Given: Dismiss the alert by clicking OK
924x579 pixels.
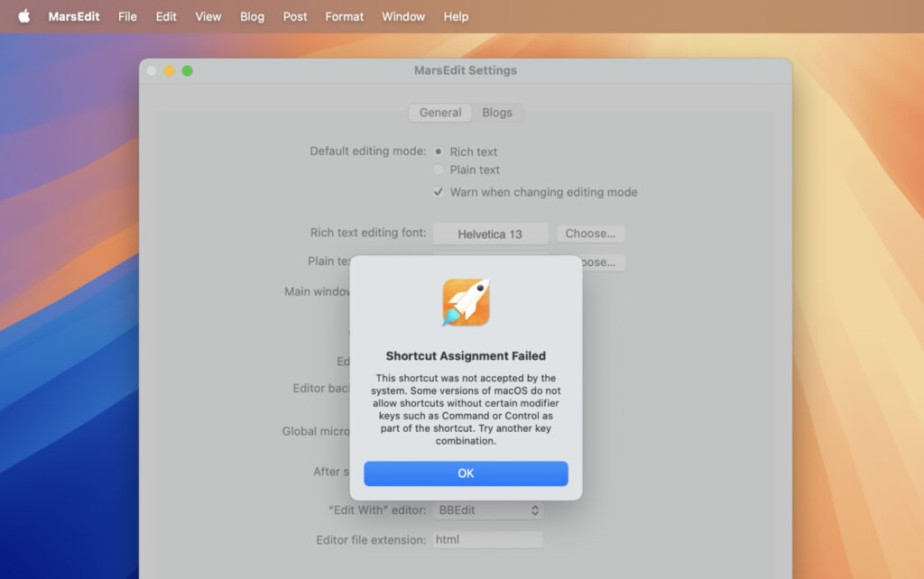Looking at the screenshot, I should (466, 473).
